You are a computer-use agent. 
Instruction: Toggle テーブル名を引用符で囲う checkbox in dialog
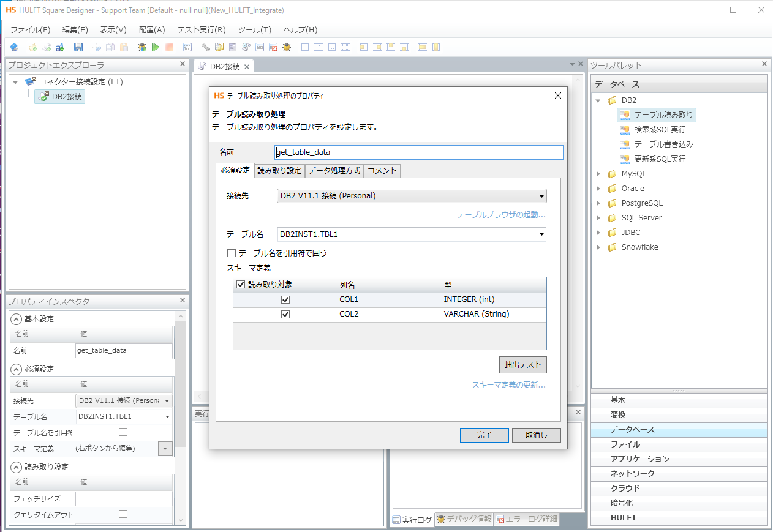pyautogui.click(x=232, y=253)
